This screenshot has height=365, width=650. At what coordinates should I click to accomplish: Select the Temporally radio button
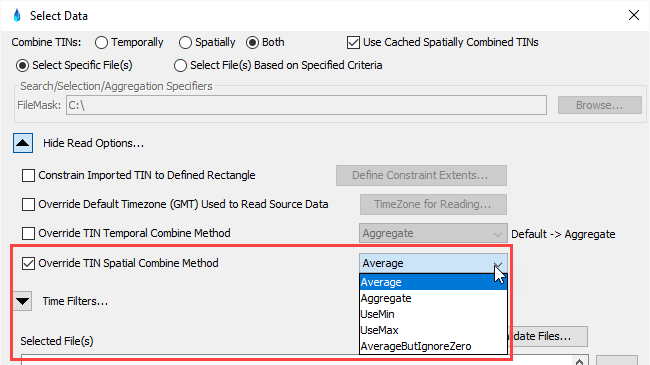(x=101, y=42)
